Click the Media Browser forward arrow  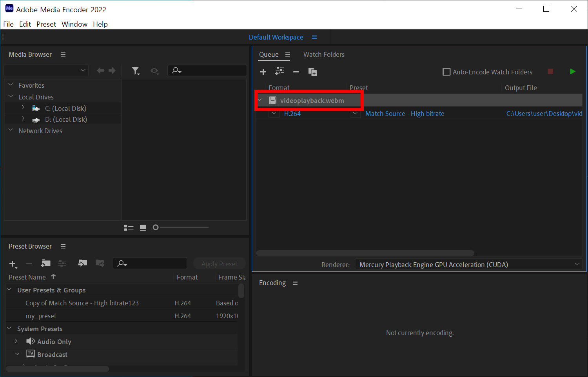click(112, 70)
